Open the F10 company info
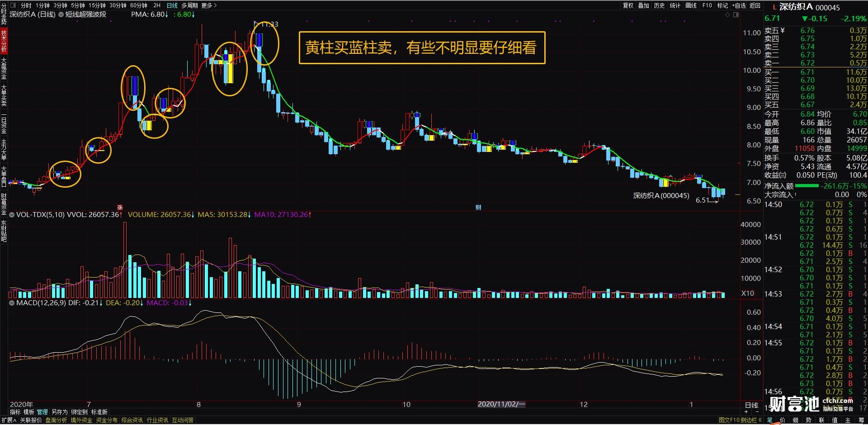 (707, 5)
